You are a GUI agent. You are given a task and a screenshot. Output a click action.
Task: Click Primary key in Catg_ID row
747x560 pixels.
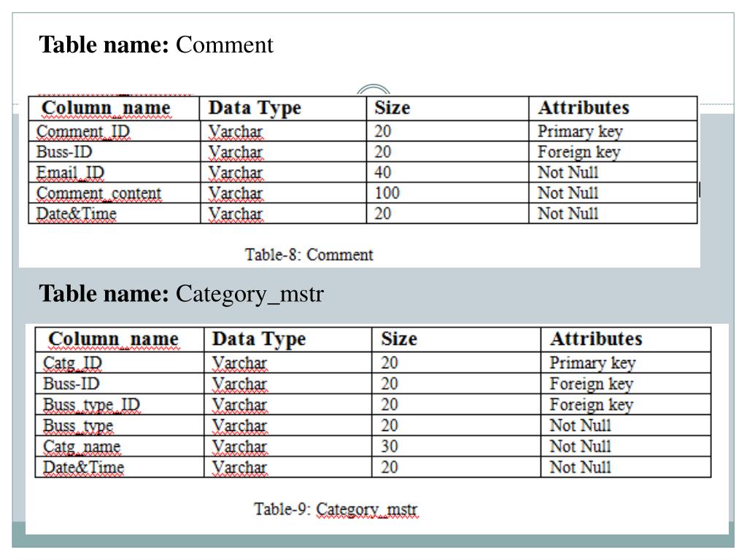tap(592, 363)
